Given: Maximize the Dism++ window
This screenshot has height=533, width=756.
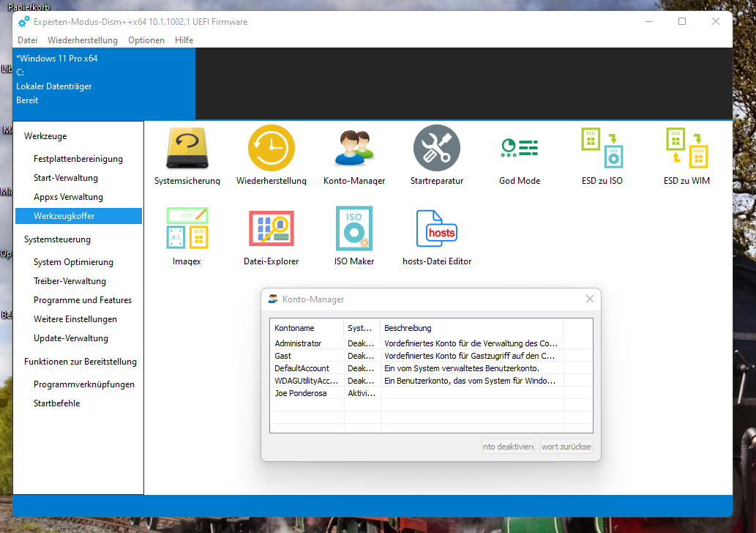Looking at the screenshot, I should tap(682, 22).
